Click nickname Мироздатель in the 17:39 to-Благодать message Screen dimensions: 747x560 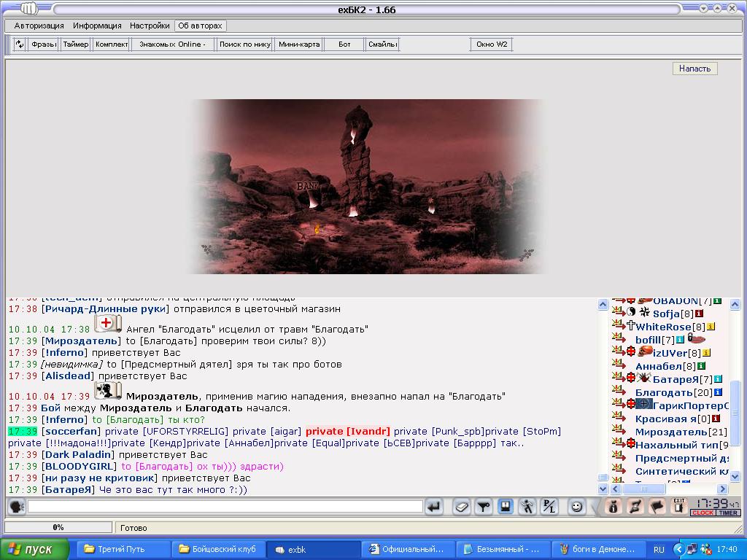[82, 341]
